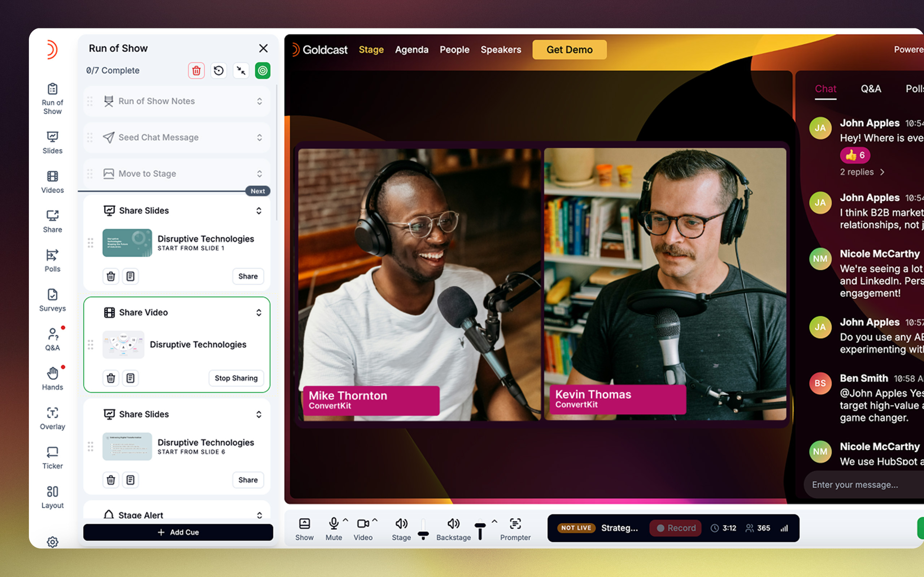Image resolution: width=924 pixels, height=577 pixels.
Task: Adjust the Stage volume slider
Action: (423, 533)
